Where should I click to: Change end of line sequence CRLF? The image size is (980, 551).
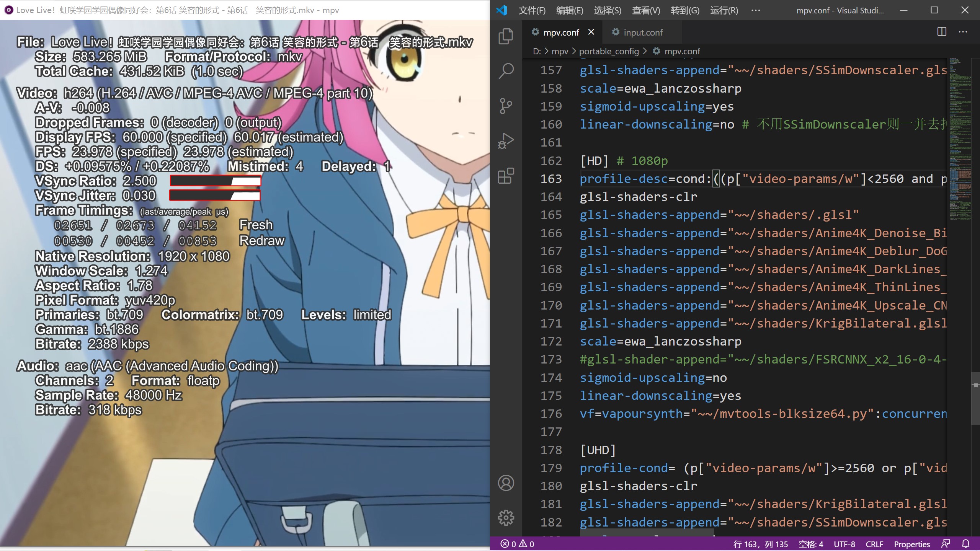coord(874,544)
